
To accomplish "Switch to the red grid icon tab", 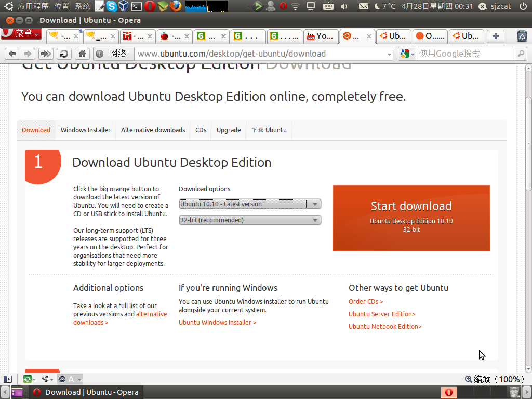I will pos(138,36).
